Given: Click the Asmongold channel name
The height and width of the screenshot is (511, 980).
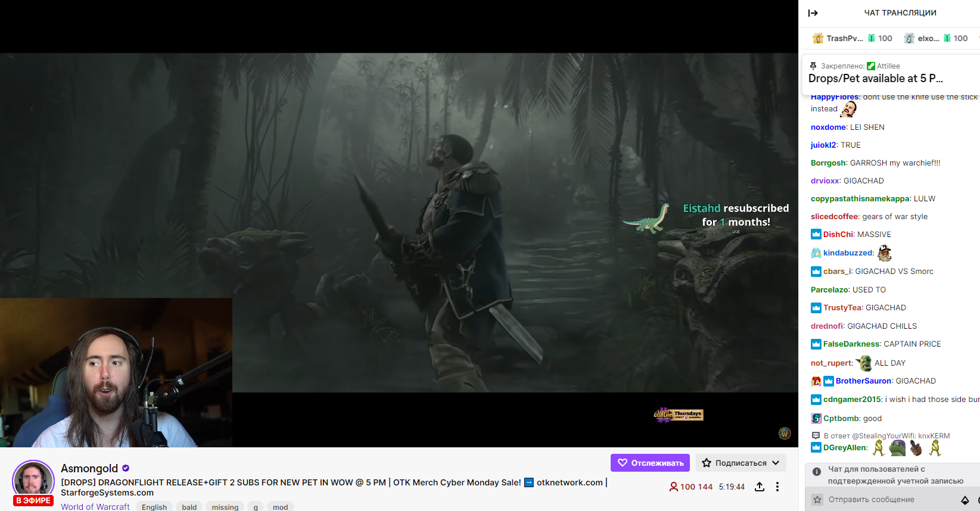Looking at the screenshot, I should [89, 469].
